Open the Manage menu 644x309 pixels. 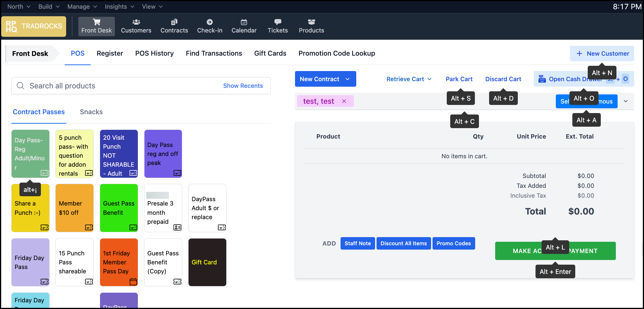(82, 7)
